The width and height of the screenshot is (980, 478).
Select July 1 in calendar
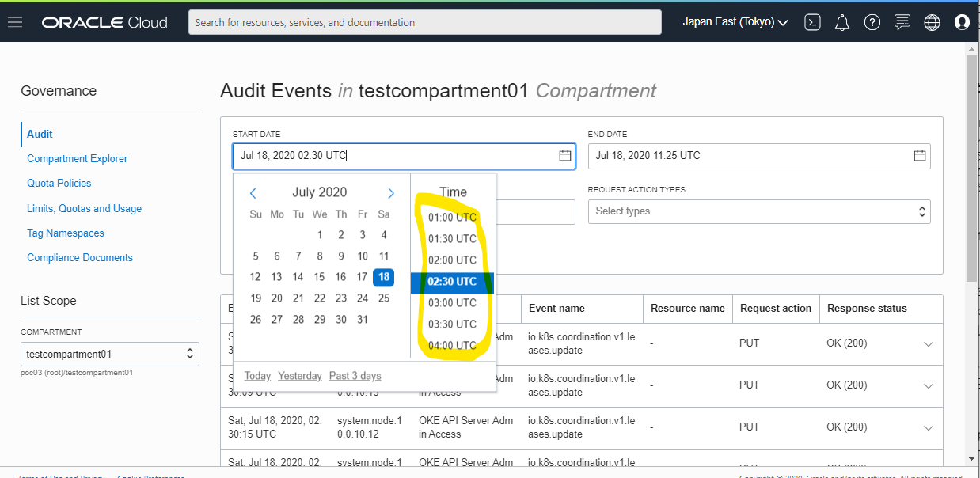[320, 234]
